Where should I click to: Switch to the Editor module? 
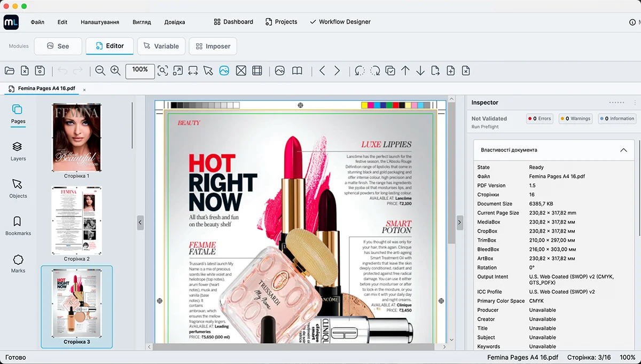pyautogui.click(x=110, y=46)
